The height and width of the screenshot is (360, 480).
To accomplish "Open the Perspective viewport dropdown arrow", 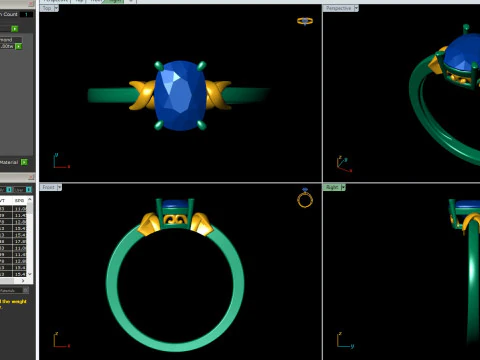I will click(x=356, y=8).
